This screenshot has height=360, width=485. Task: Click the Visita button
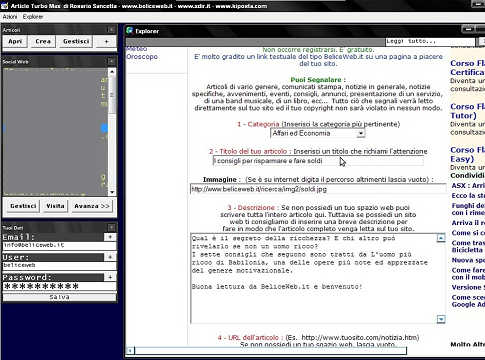pos(55,206)
